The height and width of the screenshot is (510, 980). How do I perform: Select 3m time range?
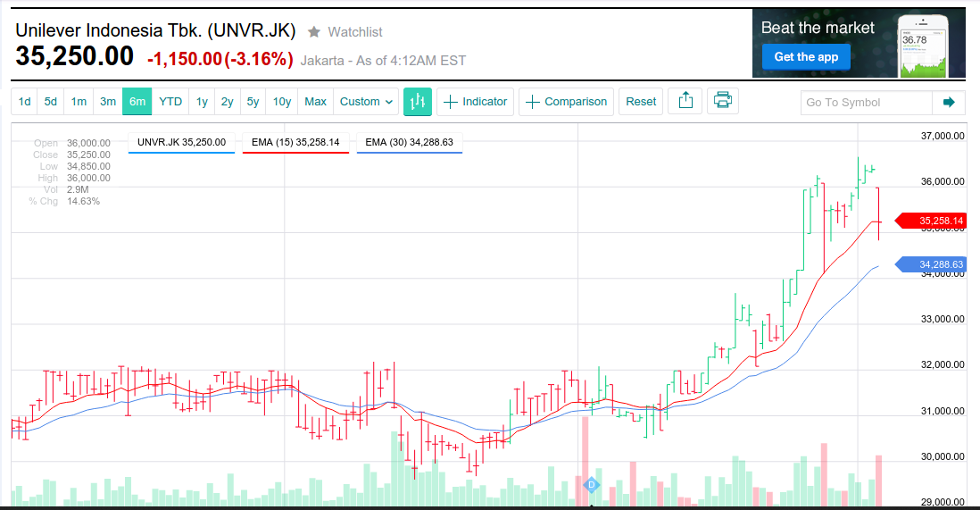108,101
